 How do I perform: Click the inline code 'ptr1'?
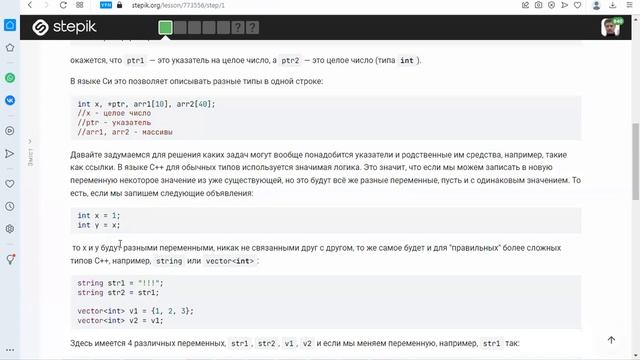[136, 60]
